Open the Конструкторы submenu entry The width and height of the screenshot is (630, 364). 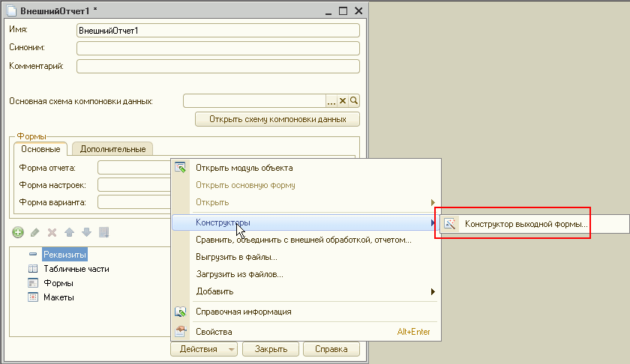pyautogui.click(x=306, y=222)
